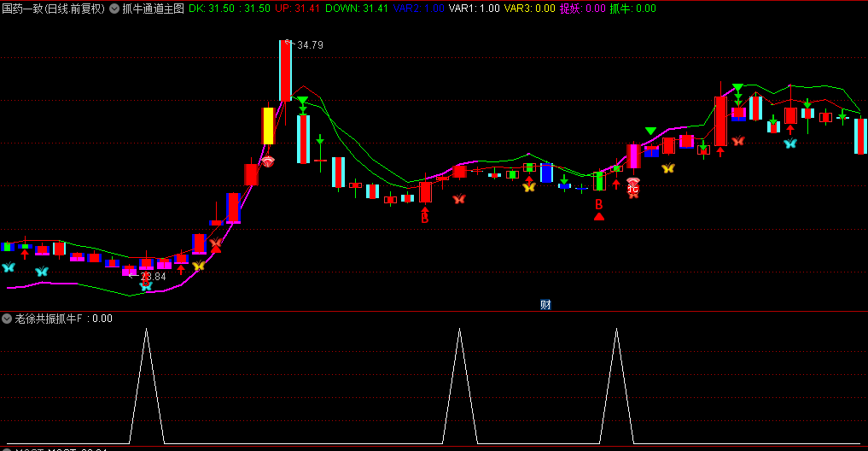This screenshot has height=451, width=868.
Task: Click the red butterfly right of the left B marker
Action: point(459,199)
